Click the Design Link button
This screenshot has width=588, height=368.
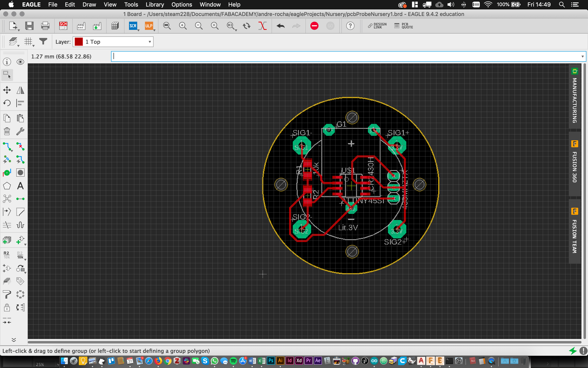[x=377, y=26]
